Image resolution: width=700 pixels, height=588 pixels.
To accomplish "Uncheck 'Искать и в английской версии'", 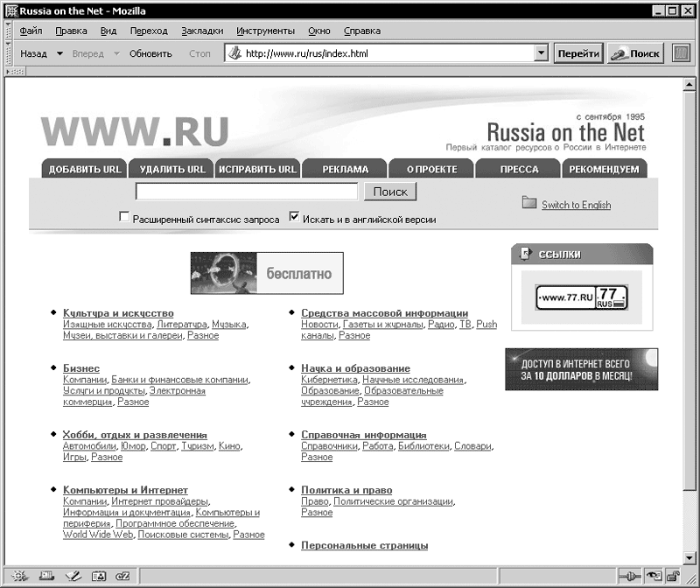I will pyautogui.click(x=294, y=217).
